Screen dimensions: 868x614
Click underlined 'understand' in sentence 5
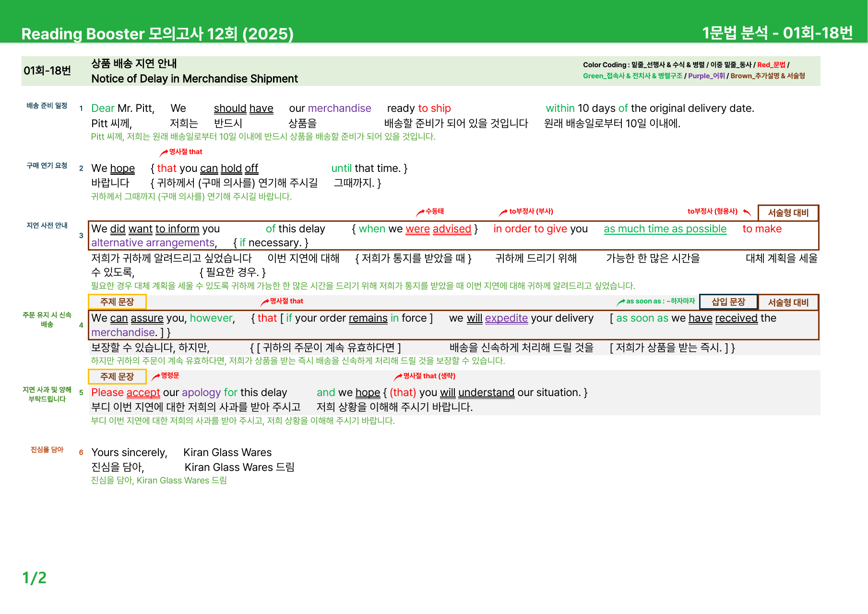[486, 393]
